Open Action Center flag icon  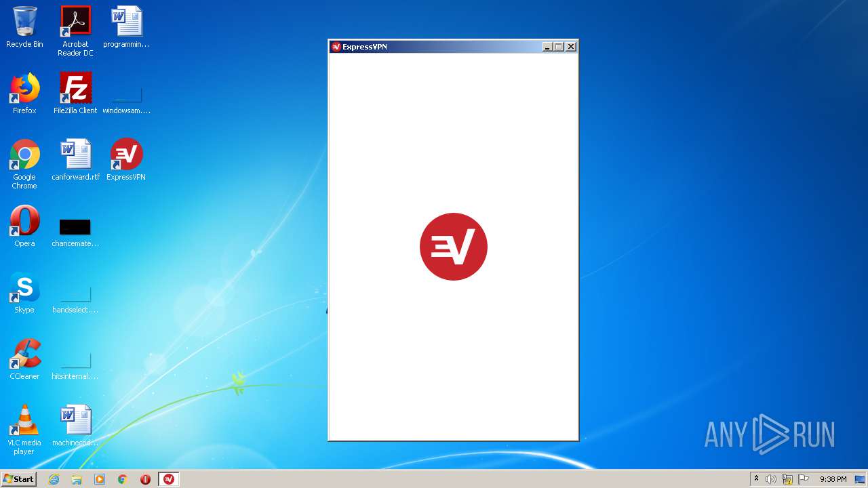[x=804, y=479]
